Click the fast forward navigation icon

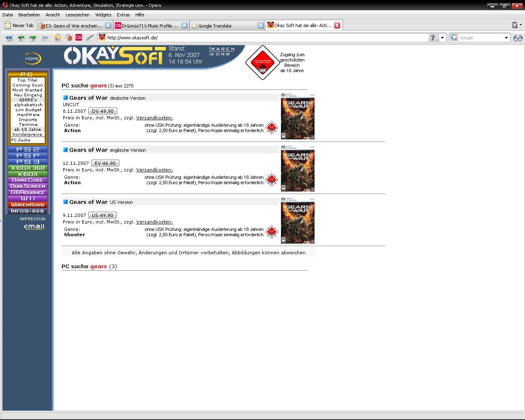pos(45,37)
